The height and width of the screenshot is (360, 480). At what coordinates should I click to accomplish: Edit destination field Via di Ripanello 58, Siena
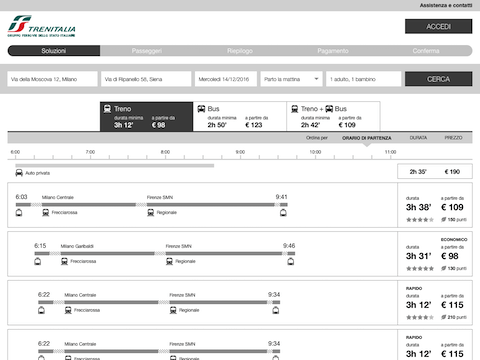point(146,79)
